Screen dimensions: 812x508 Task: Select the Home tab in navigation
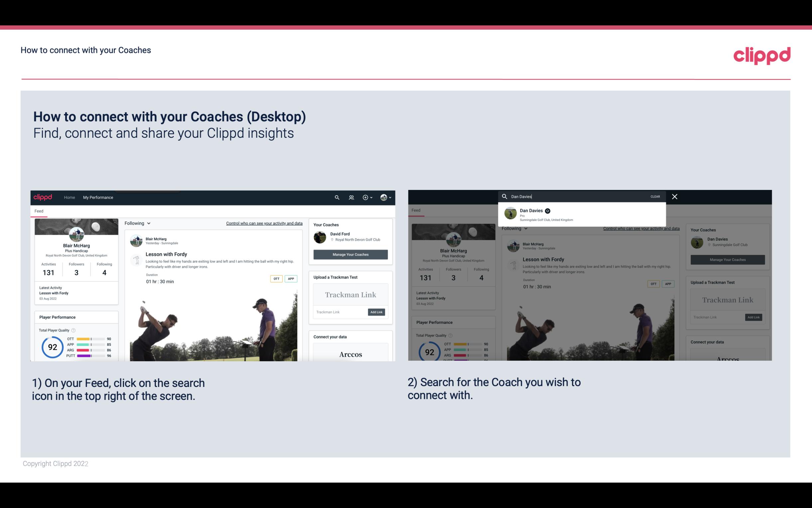pyautogui.click(x=69, y=197)
